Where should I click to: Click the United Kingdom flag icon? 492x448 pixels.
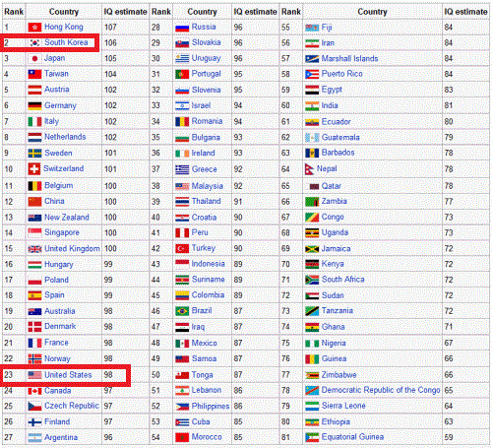34,249
